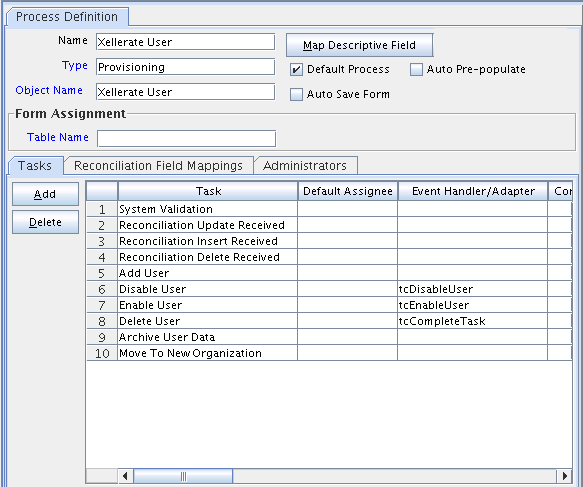The image size is (583, 487).
Task: Click the blue Type lookup label
Action: tap(75, 65)
